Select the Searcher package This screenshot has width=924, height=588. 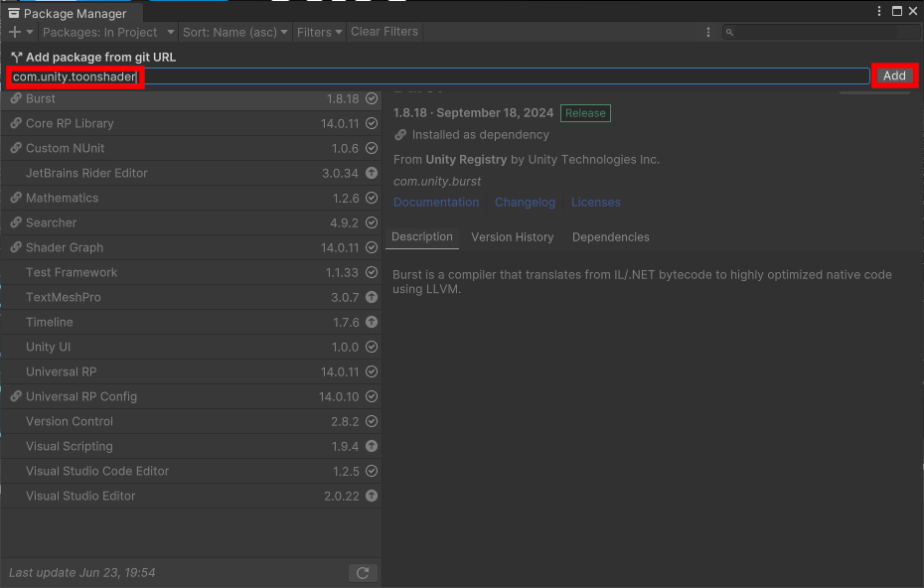(191, 222)
